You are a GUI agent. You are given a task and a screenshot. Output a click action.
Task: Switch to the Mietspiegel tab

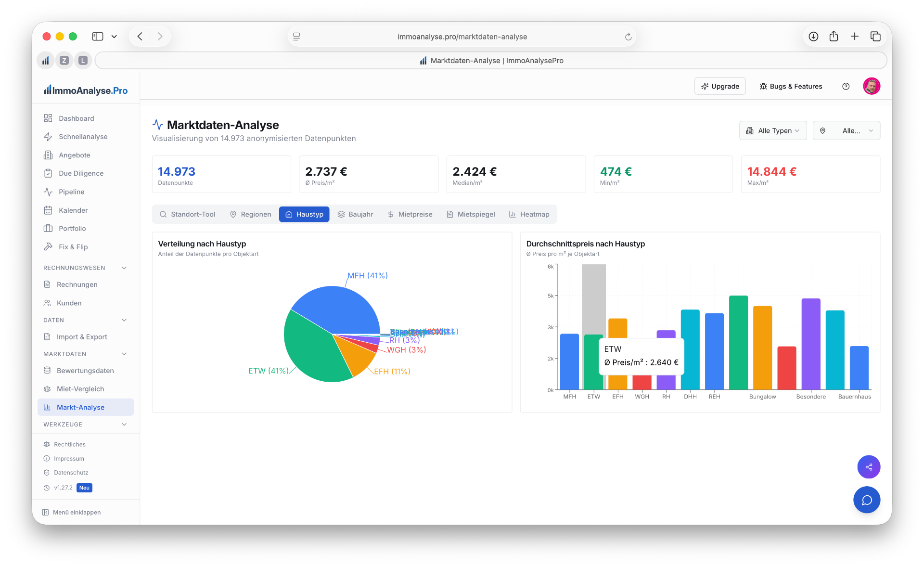471,214
